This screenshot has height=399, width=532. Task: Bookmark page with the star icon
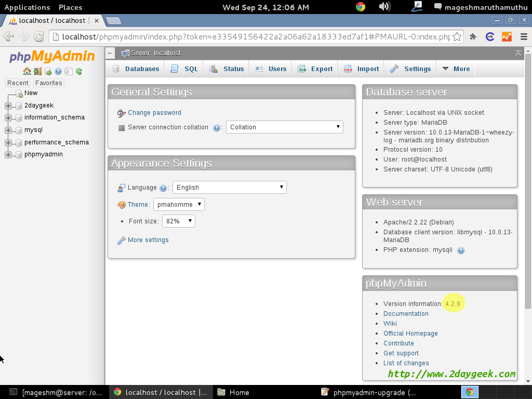[457, 37]
